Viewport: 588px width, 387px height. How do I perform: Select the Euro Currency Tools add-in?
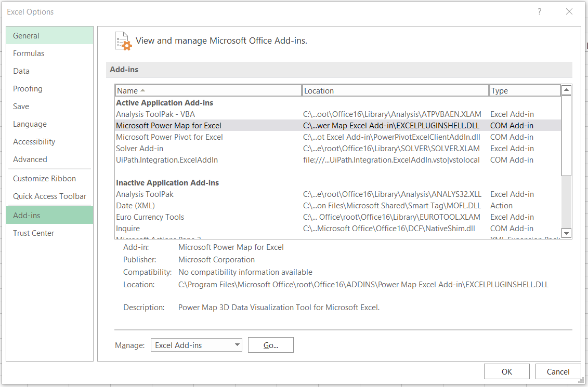[150, 217]
